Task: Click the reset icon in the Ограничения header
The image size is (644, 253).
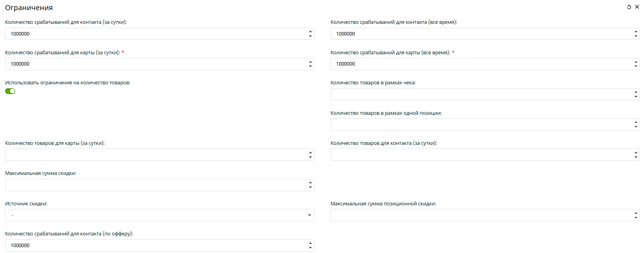Action: (629, 7)
